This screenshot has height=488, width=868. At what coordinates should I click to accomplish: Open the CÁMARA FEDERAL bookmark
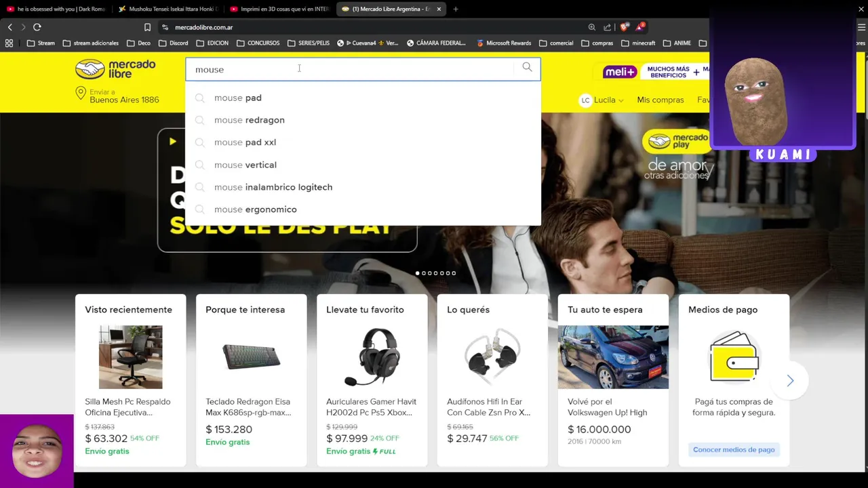pyautogui.click(x=436, y=43)
